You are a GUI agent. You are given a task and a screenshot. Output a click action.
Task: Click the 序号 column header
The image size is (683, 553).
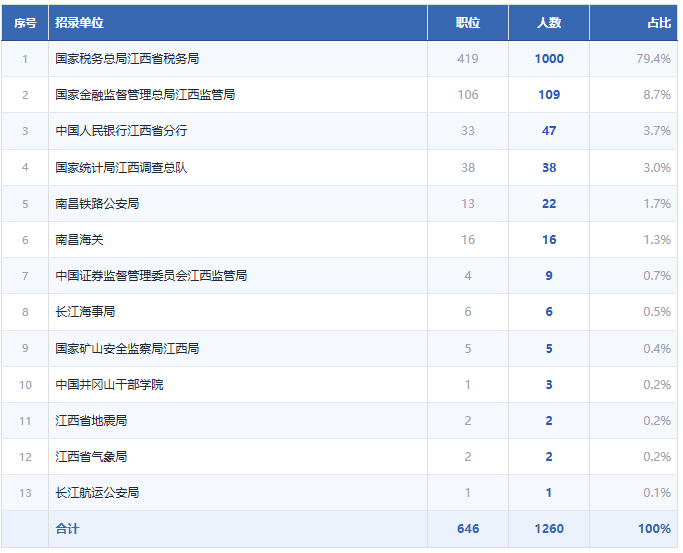[25, 23]
